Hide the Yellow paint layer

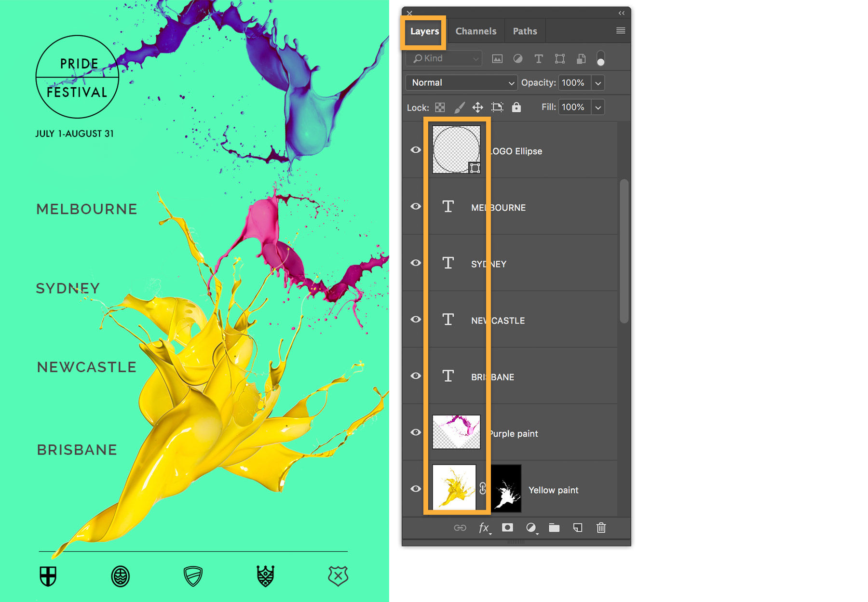pos(415,488)
